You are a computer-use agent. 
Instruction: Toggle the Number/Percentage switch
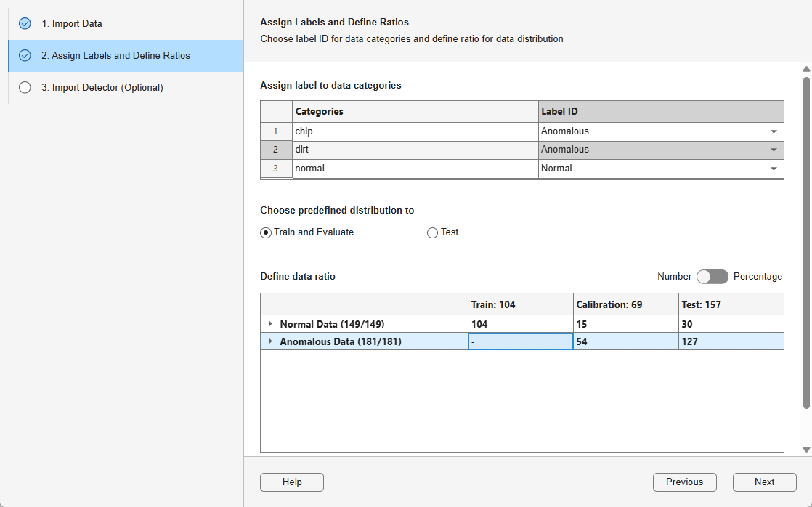pos(712,277)
